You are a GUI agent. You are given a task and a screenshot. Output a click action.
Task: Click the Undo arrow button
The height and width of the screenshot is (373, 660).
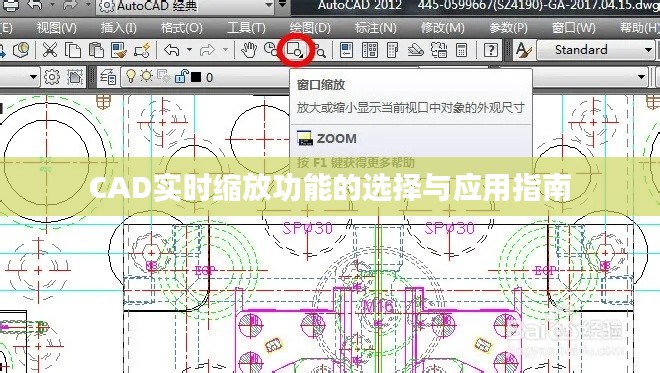(172, 50)
